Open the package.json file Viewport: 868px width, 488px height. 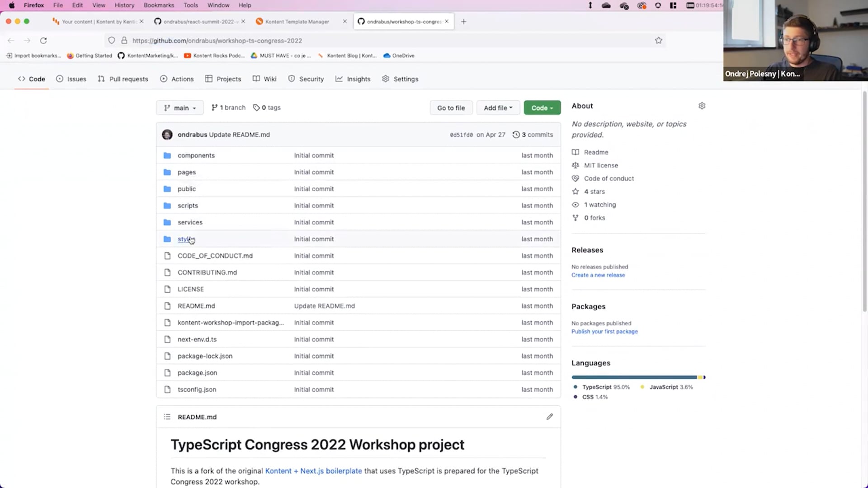(197, 373)
